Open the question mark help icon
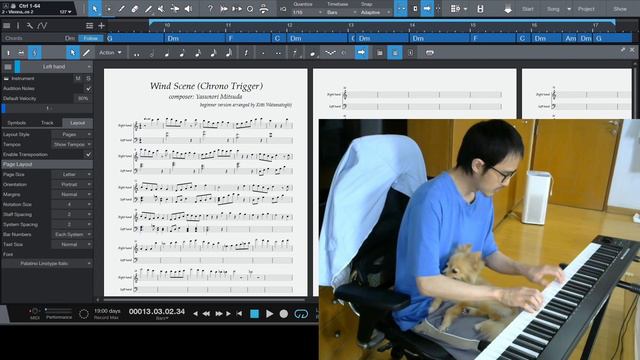Viewport: 640px width, 360px height. point(210,9)
